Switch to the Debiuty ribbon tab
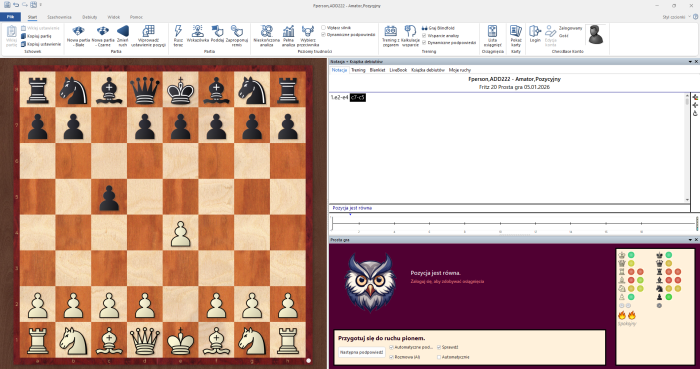Viewport: 700px width, 369px height. (90, 17)
